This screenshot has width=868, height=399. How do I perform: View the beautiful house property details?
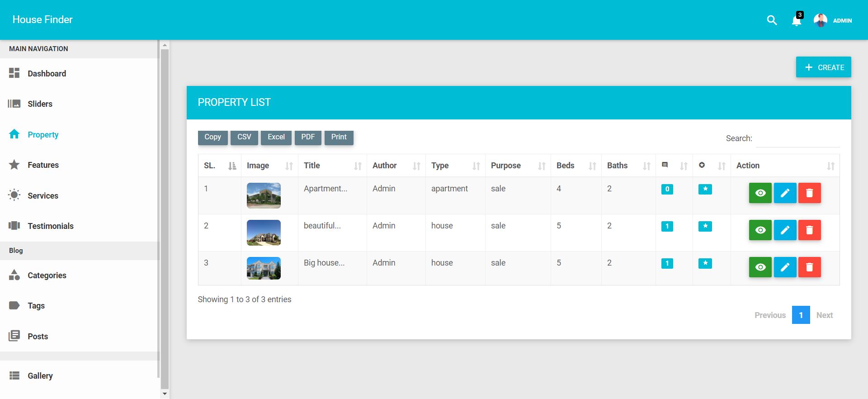click(x=760, y=230)
